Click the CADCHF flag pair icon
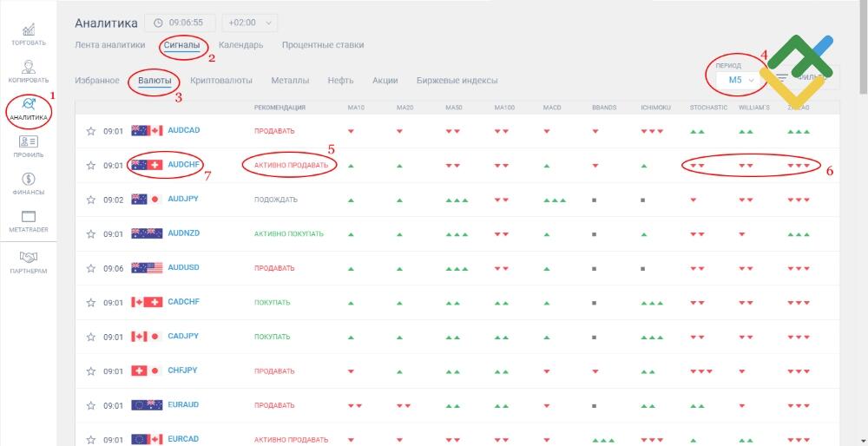Screen dimensions: 868x446 click(x=147, y=302)
